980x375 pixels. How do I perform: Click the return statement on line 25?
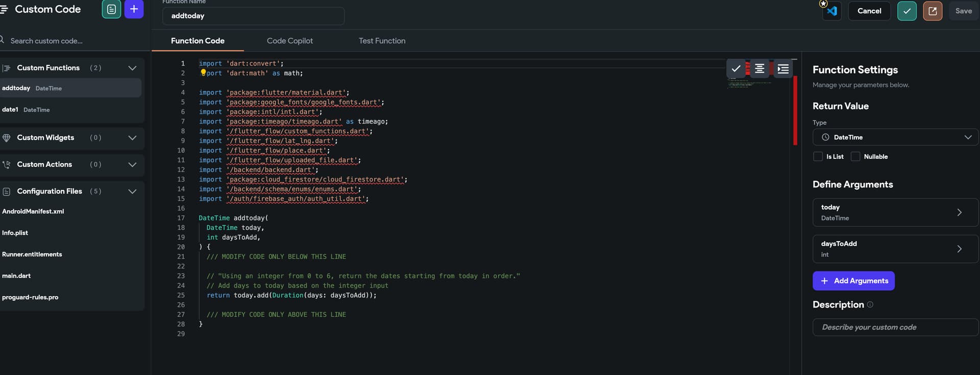[x=291, y=295]
